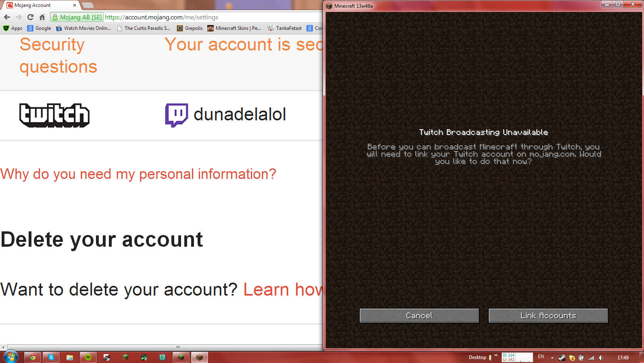The image size is (644, 363).
Task: Click the 'Twitch Broadcasting Unavailable' title in Minecraft
Action: [x=484, y=132]
